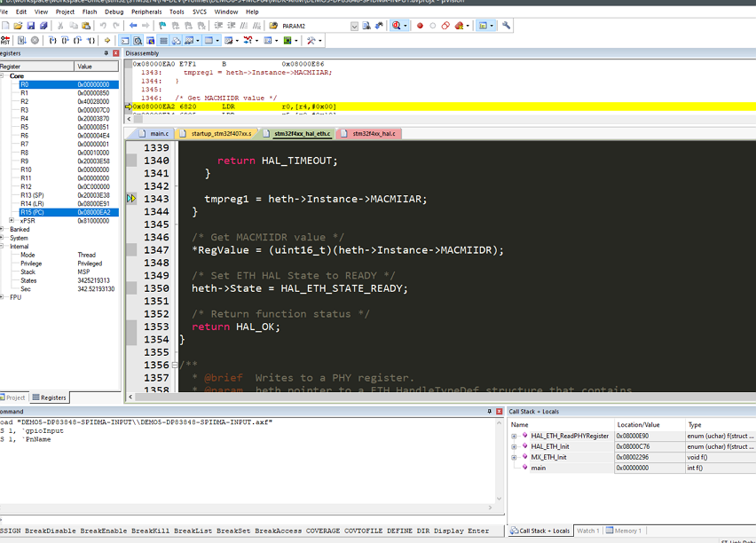Save the current file
The width and height of the screenshot is (756, 543).
point(31,26)
